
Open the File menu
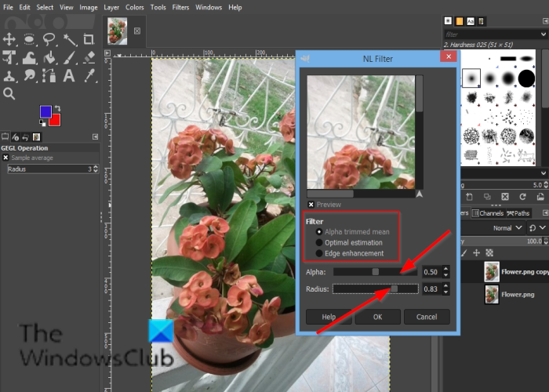8,7
